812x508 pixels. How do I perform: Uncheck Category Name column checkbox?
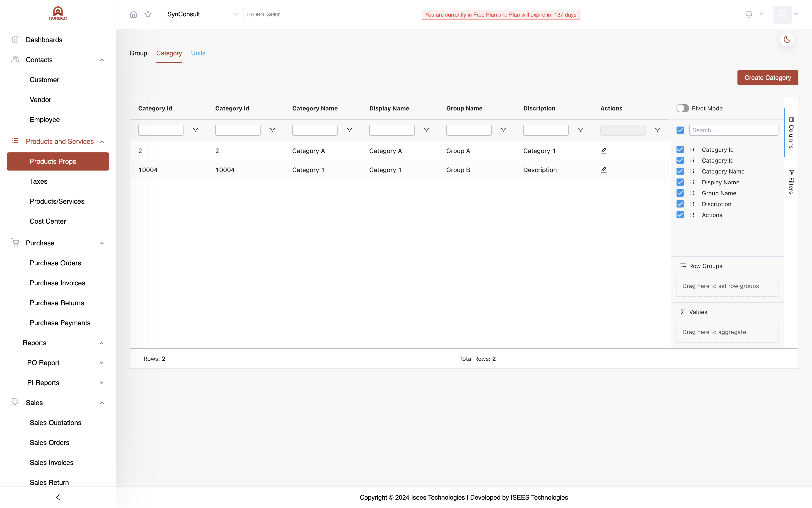pyautogui.click(x=680, y=171)
